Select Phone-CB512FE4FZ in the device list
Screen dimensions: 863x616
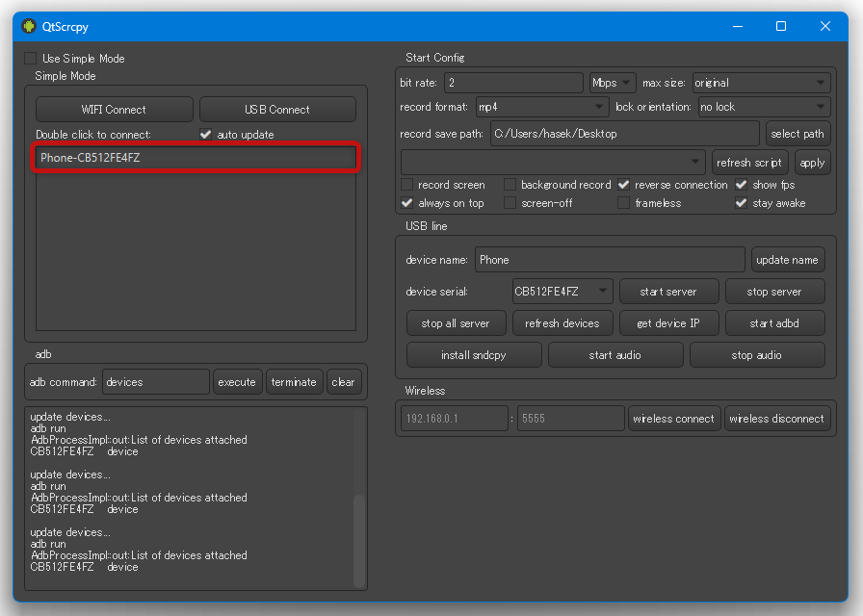196,157
